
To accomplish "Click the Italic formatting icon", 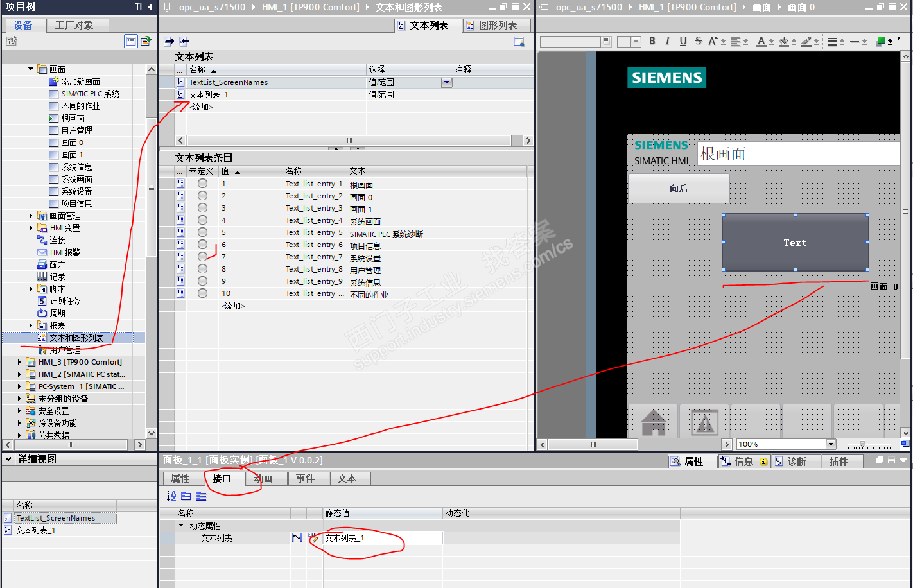I will point(668,41).
